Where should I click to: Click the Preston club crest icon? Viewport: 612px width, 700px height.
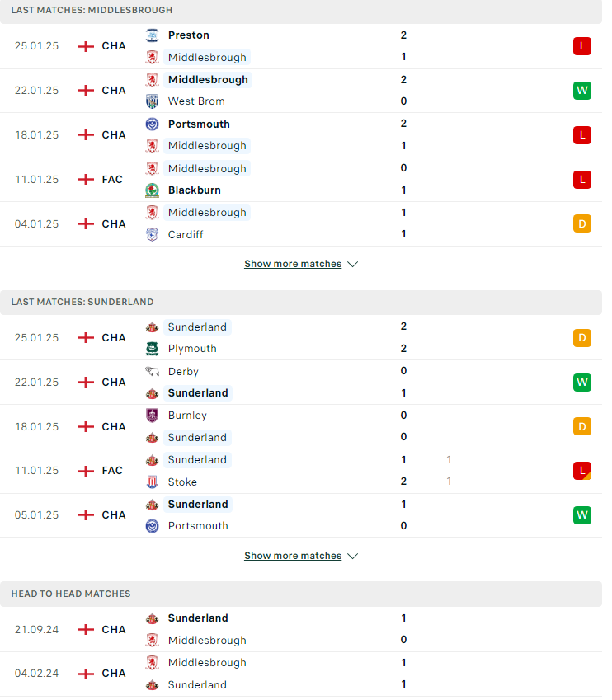click(x=154, y=35)
